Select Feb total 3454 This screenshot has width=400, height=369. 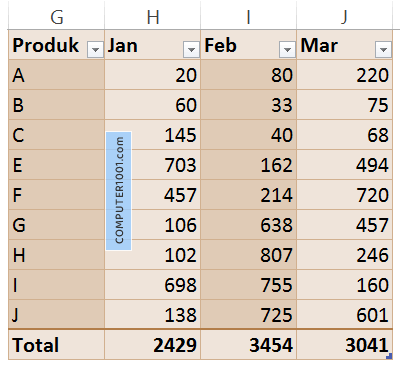(249, 345)
